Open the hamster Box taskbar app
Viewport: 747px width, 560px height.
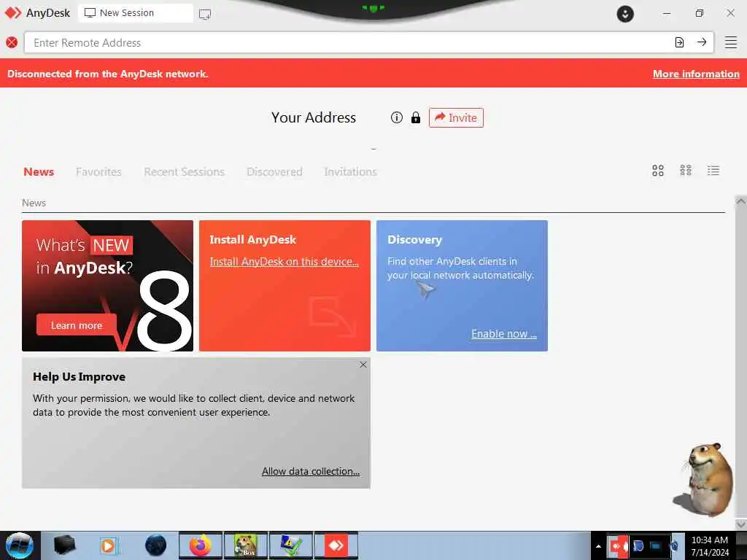[x=246, y=545]
